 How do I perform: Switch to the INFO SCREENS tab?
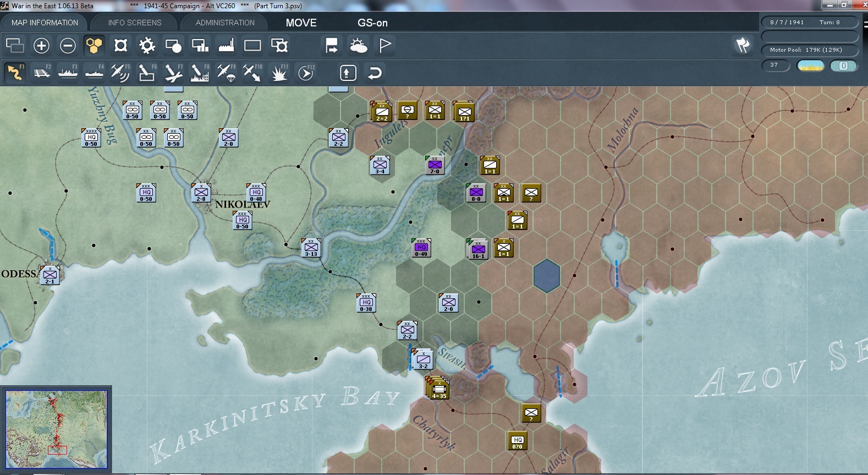coord(135,23)
